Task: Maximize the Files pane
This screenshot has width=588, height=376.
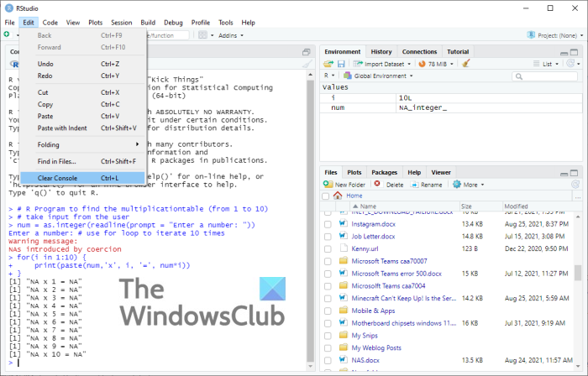Action: click(574, 173)
